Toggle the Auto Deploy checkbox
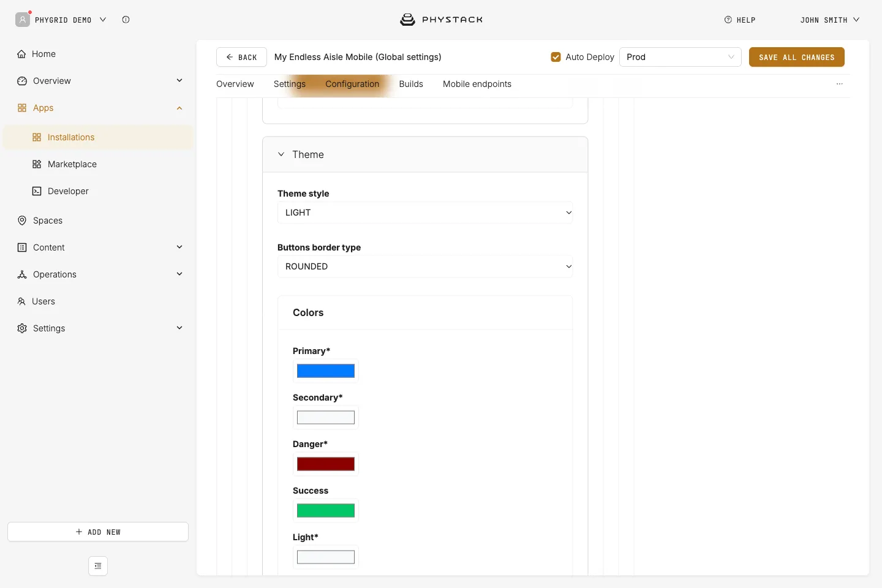Screen dimensions: 882x588 click(556, 57)
